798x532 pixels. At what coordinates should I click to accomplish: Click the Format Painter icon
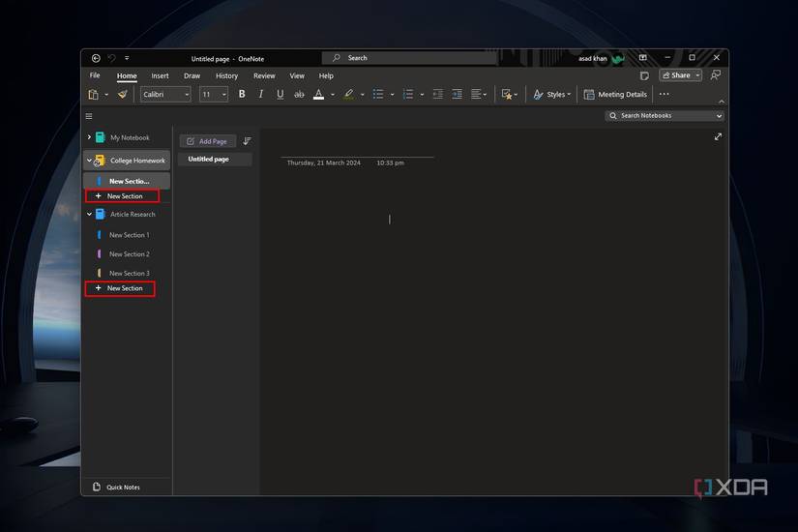click(x=123, y=95)
